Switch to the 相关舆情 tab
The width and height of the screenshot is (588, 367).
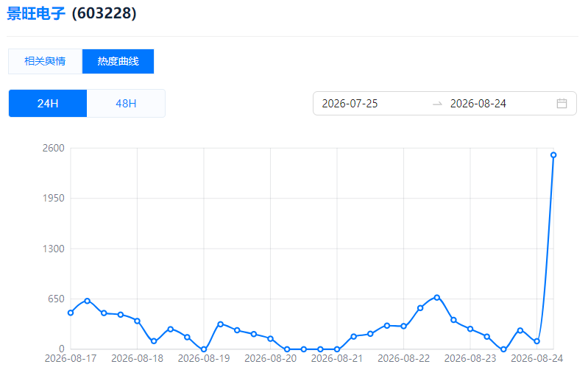tap(45, 61)
